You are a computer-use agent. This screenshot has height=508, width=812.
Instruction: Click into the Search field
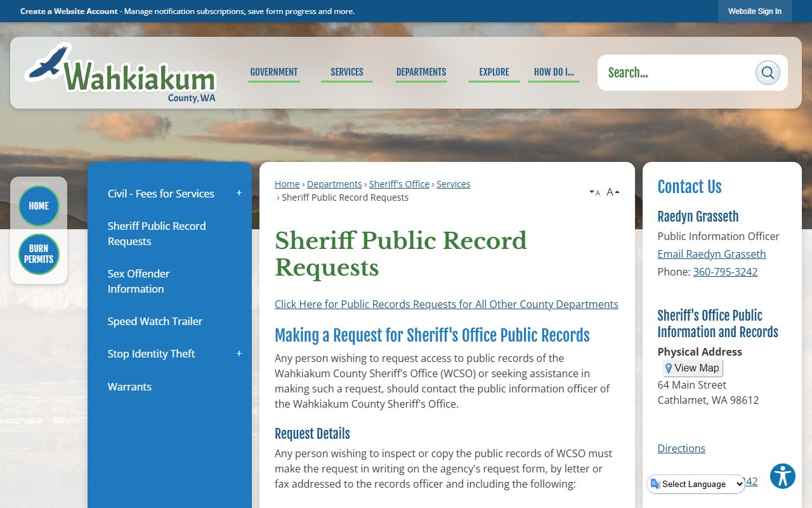click(676, 72)
